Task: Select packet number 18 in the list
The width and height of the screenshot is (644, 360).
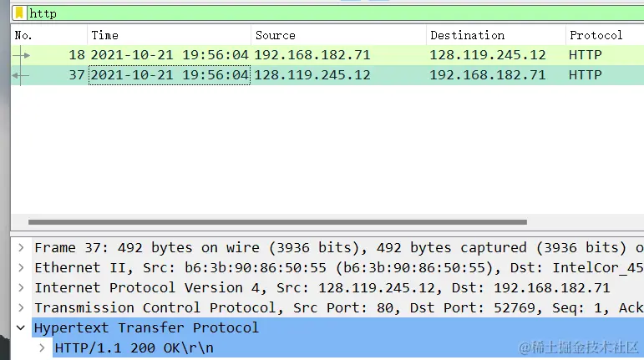Action: [77, 55]
